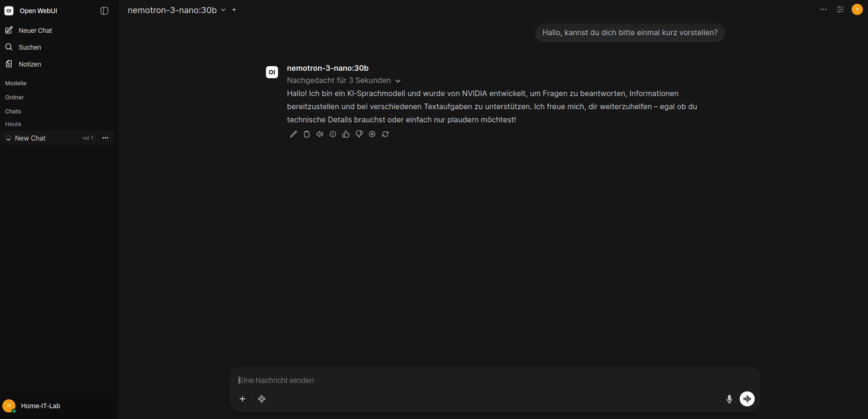Expand Nachgedacht für 3 Sekunden reasoning

(344, 81)
